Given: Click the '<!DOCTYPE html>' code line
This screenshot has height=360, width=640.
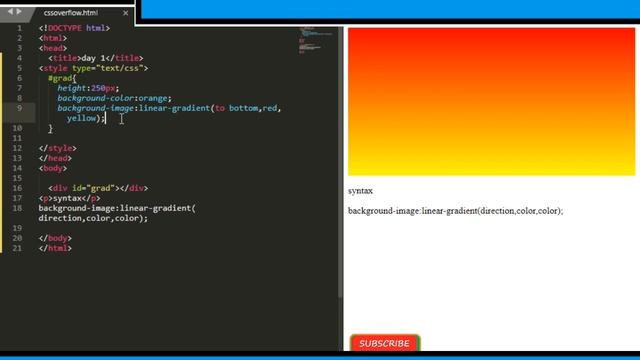Looking at the screenshot, I should coord(74,28).
